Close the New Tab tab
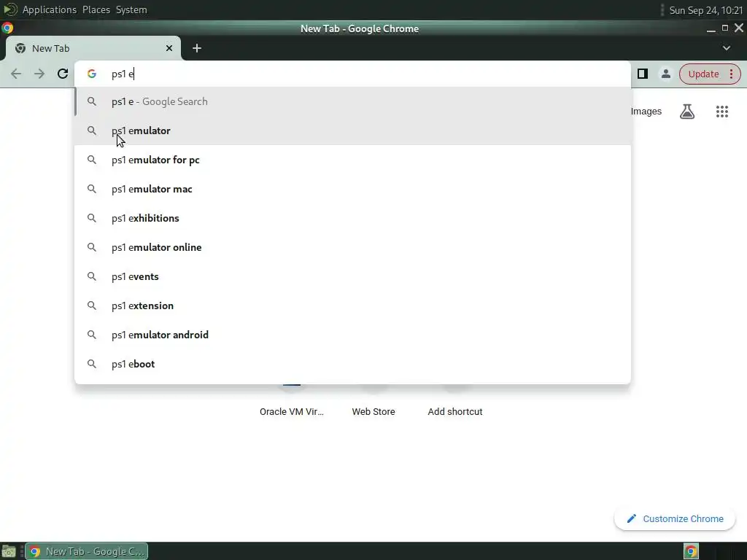The height and width of the screenshot is (560, 747). (x=169, y=48)
